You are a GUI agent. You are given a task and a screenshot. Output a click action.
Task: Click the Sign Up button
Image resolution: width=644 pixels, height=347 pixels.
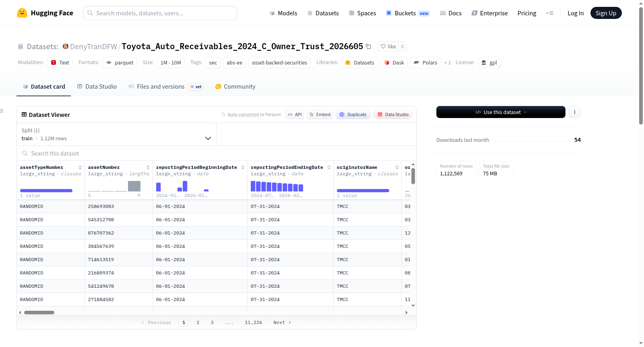coord(606,13)
